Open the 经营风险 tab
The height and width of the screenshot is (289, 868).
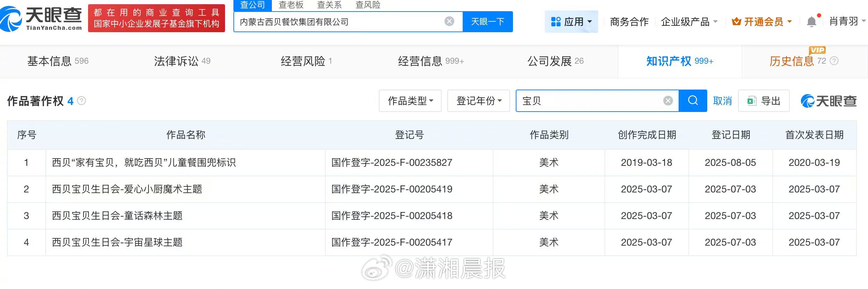click(x=306, y=61)
